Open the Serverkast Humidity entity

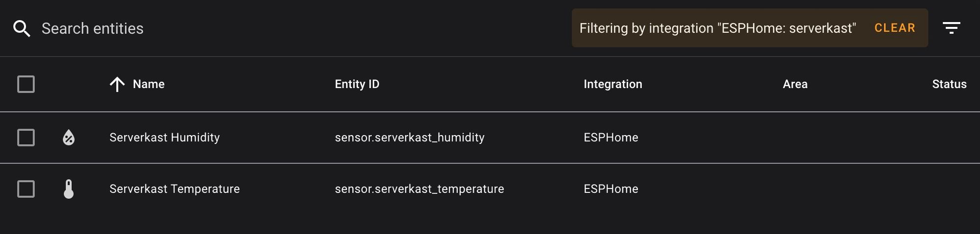pyautogui.click(x=164, y=138)
